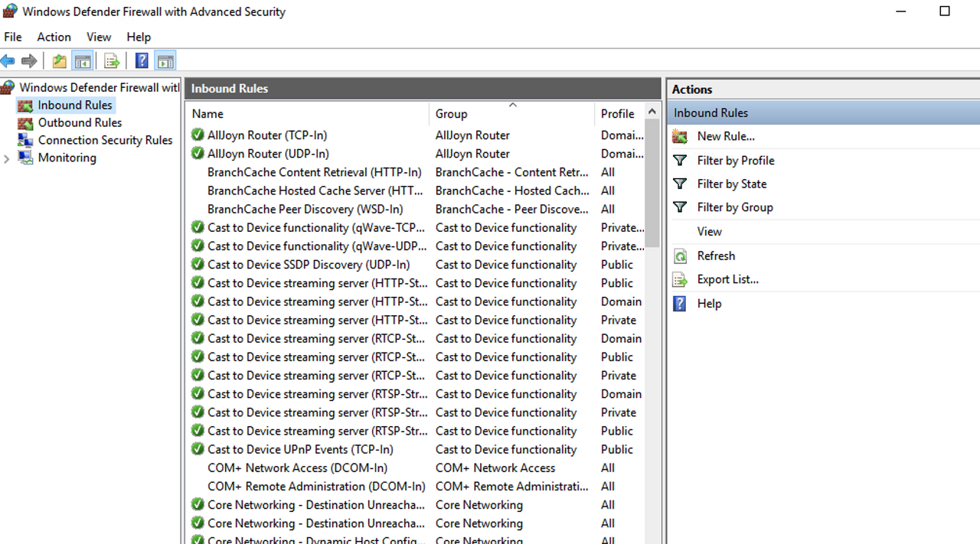Click the Help icon in Actions pane
Viewport: 980px width, 544px height.
(x=680, y=304)
